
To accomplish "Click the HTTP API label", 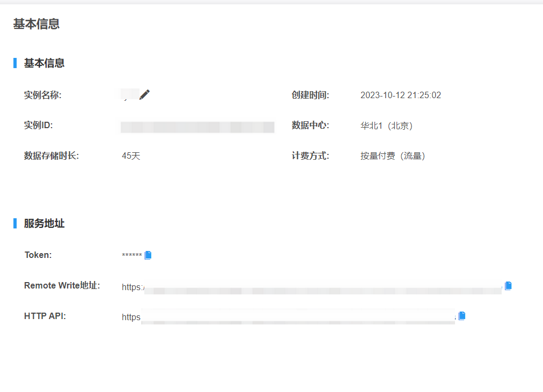I will click(x=45, y=316).
